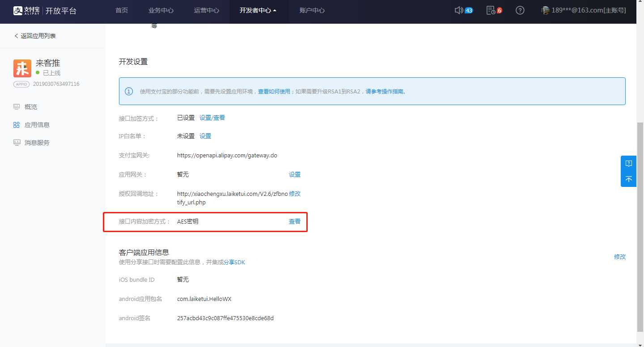Go back via 返回应用列表

35,36
